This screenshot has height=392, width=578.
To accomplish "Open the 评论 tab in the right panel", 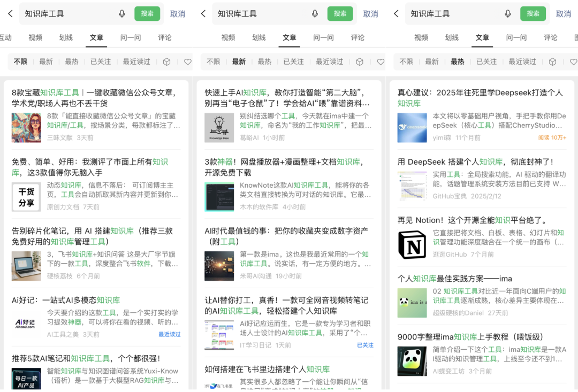I will (550, 37).
